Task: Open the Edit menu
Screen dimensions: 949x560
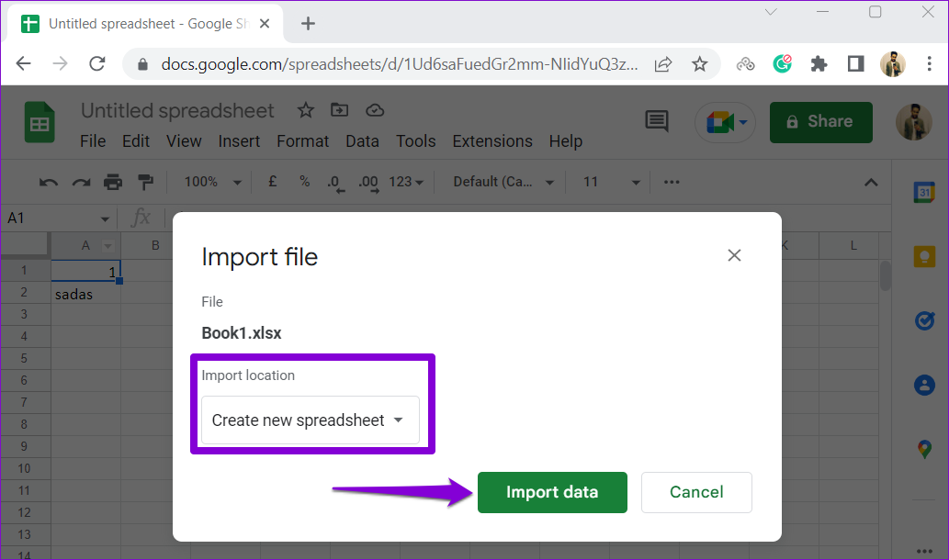Action: pyautogui.click(x=136, y=141)
